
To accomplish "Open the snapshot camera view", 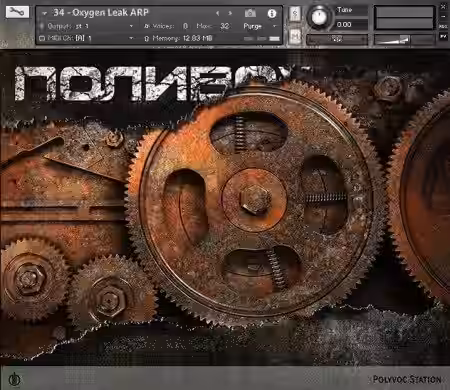I will pos(250,13).
